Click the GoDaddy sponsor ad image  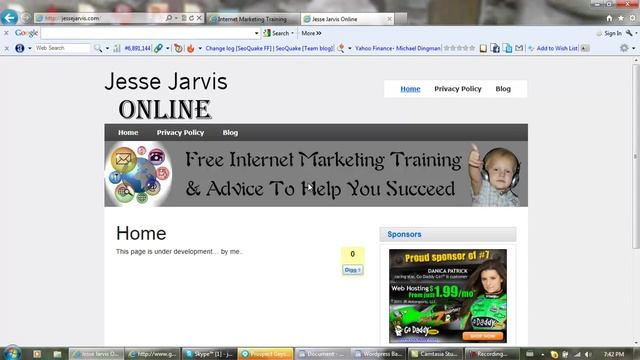[x=448, y=296]
